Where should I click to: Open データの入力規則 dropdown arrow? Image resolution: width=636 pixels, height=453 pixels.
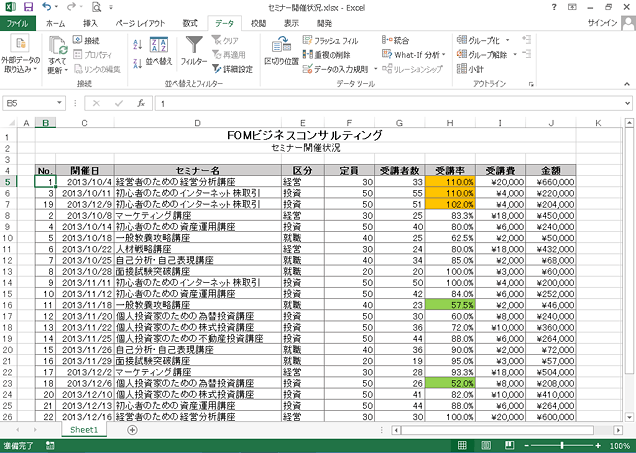(375, 69)
